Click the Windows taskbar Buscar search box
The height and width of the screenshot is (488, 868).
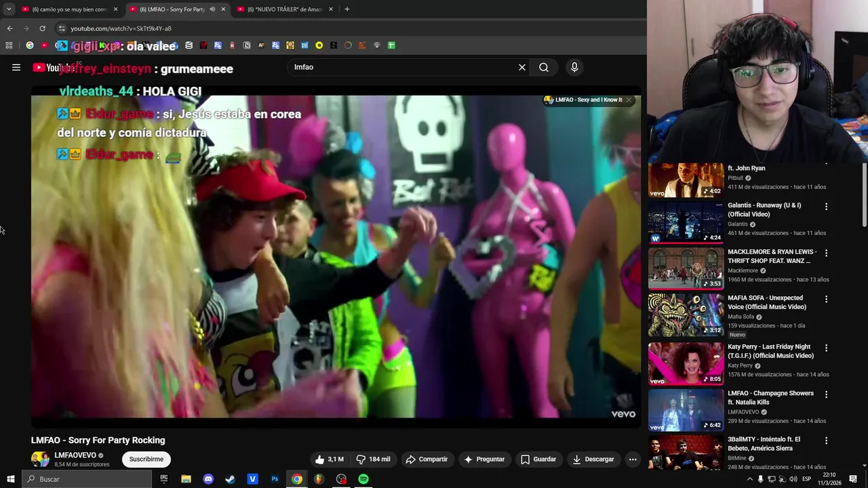point(87,479)
